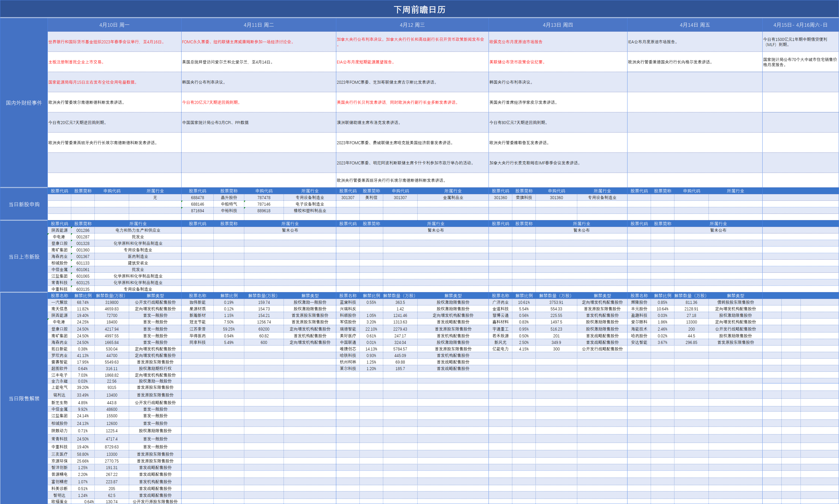Click the 建筑安装业 industry cell
Screen dimensions: 839x504
point(138,263)
